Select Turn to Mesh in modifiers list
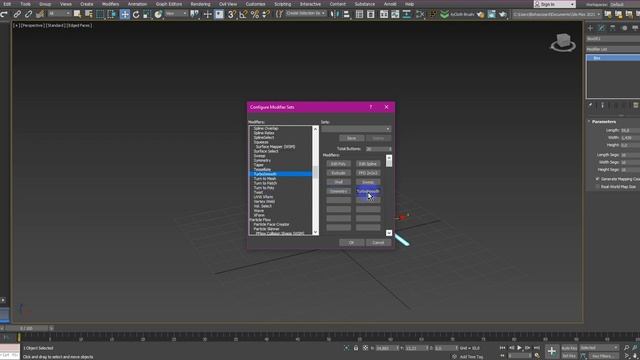The height and width of the screenshot is (360, 640). click(x=265, y=179)
